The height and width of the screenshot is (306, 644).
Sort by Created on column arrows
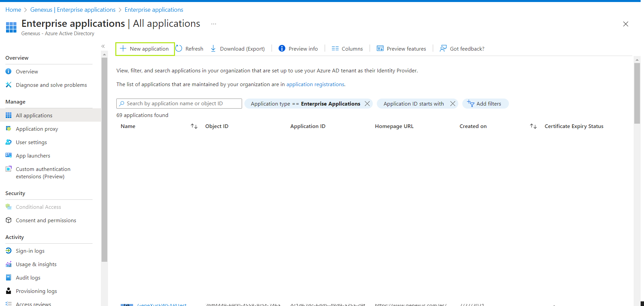click(533, 126)
